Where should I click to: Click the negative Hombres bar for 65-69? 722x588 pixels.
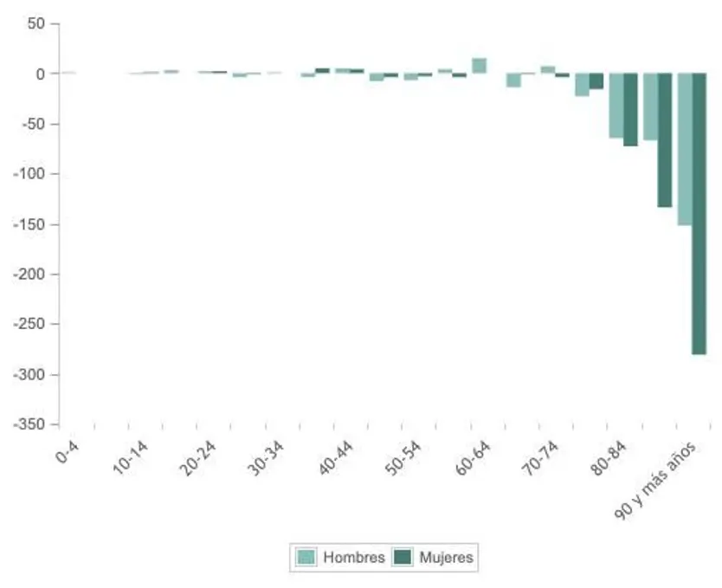click(x=513, y=81)
